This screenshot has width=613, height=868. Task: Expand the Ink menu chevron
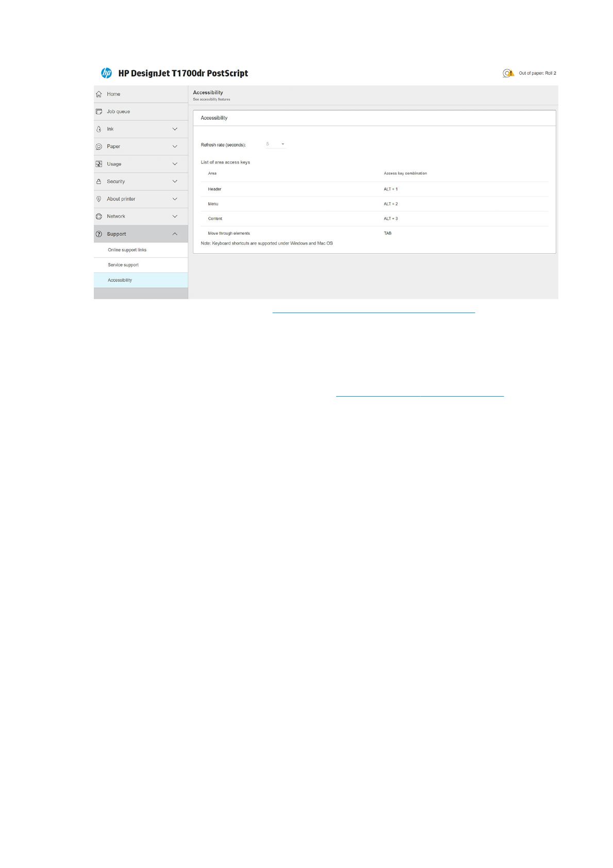coord(175,129)
